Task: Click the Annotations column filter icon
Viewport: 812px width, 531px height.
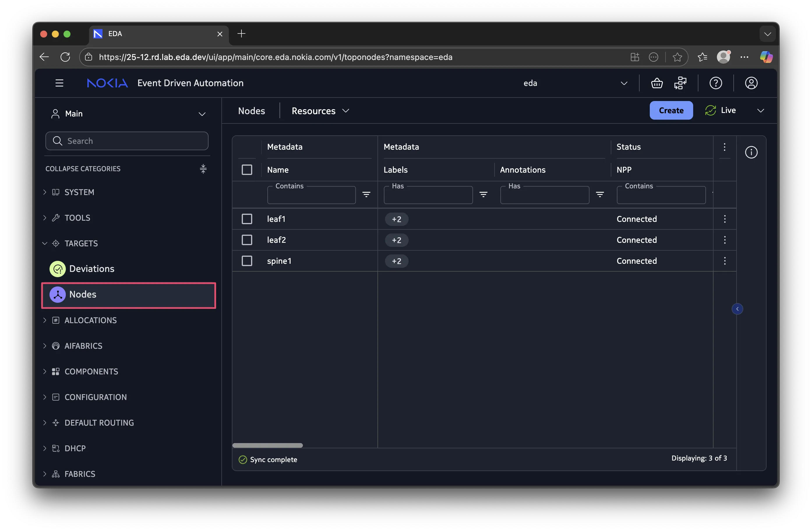Action: pyautogui.click(x=599, y=194)
